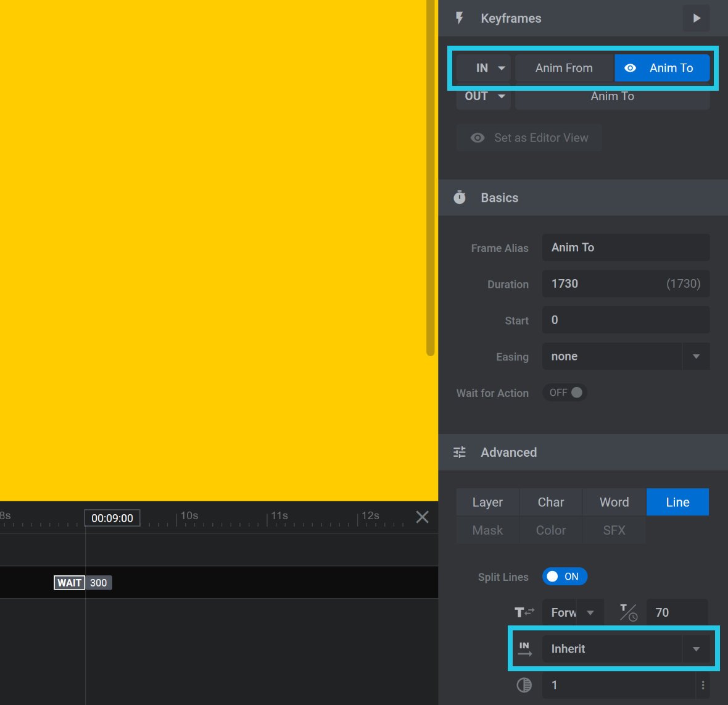
Task: Click the 11s mark on timeline ruler
Action: pos(279,515)
